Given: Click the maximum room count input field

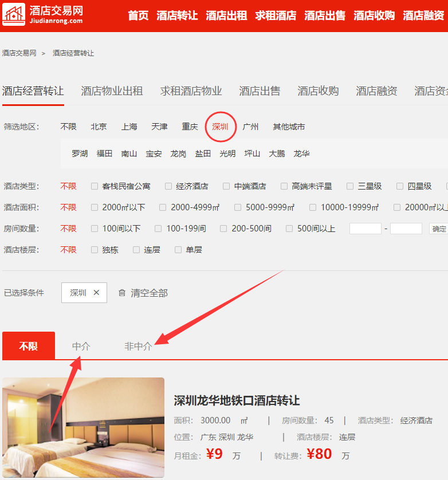Looking at the screenshot, I should [406, 229].
